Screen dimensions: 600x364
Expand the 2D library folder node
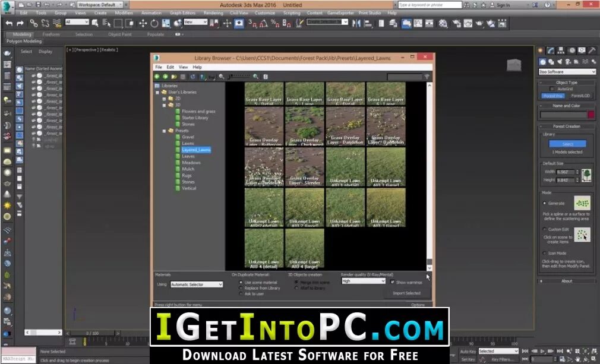click(164, 99)
